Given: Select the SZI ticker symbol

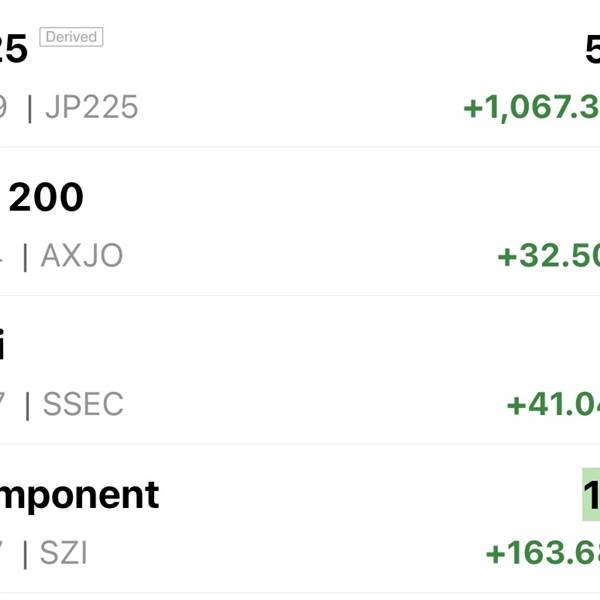Looking at the screenshot, I should [x=64, y=553].
